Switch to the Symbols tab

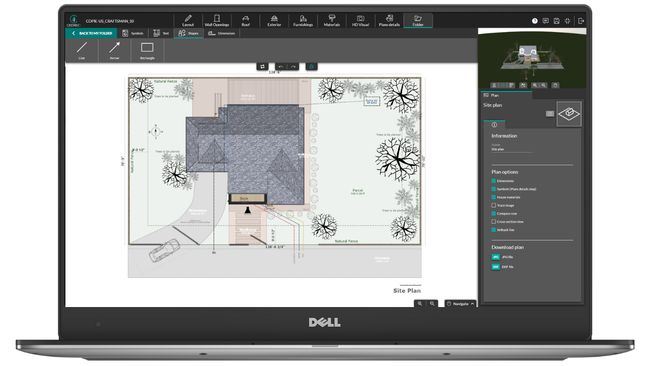click(x=133, y=33)
